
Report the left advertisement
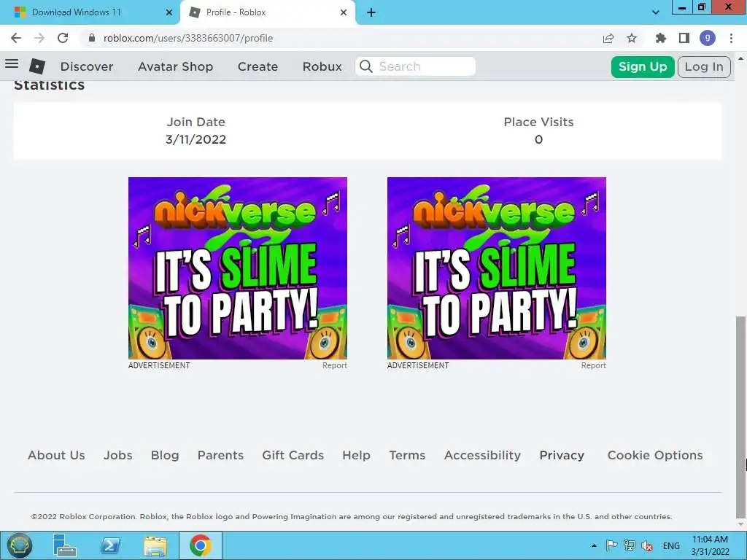click(334, 365)
